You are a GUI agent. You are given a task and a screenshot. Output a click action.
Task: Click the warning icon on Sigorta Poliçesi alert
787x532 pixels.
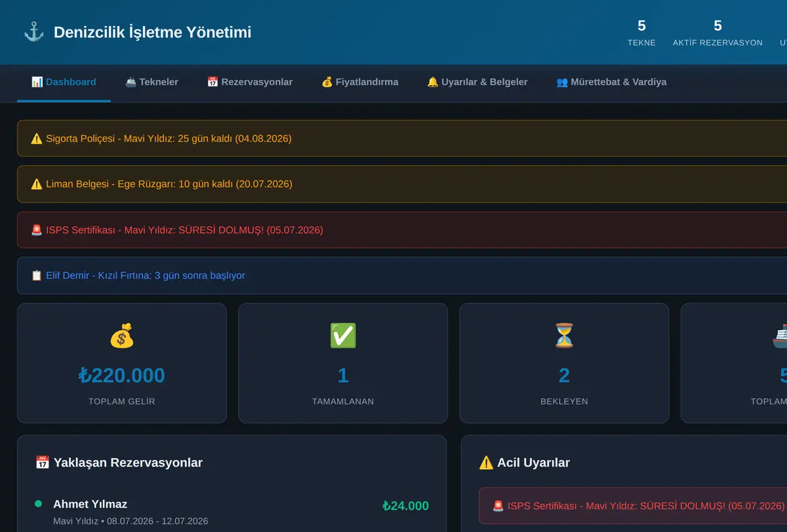(x=37, y=139)
